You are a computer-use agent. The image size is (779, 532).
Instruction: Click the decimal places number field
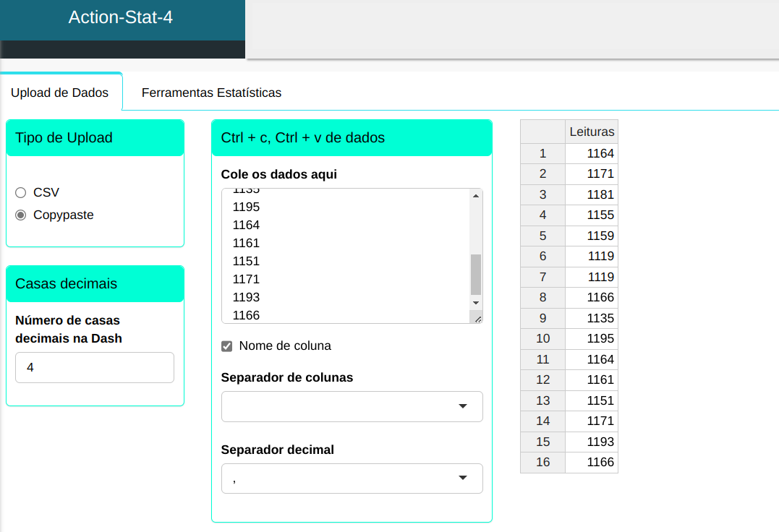click(x=95, y=367)
